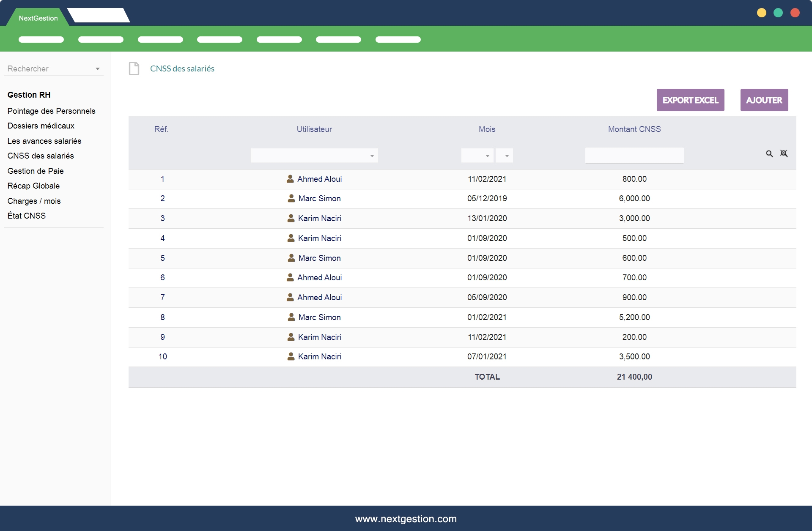812x531 pixels.
Task: Expand the Rechercher dropdown in sidebar
Action: [98, 69]
